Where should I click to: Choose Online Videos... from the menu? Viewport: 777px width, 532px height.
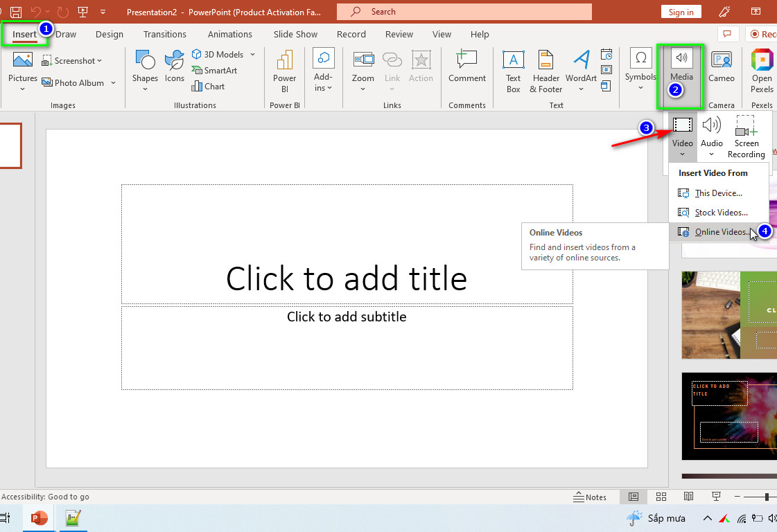click(719, 232)
